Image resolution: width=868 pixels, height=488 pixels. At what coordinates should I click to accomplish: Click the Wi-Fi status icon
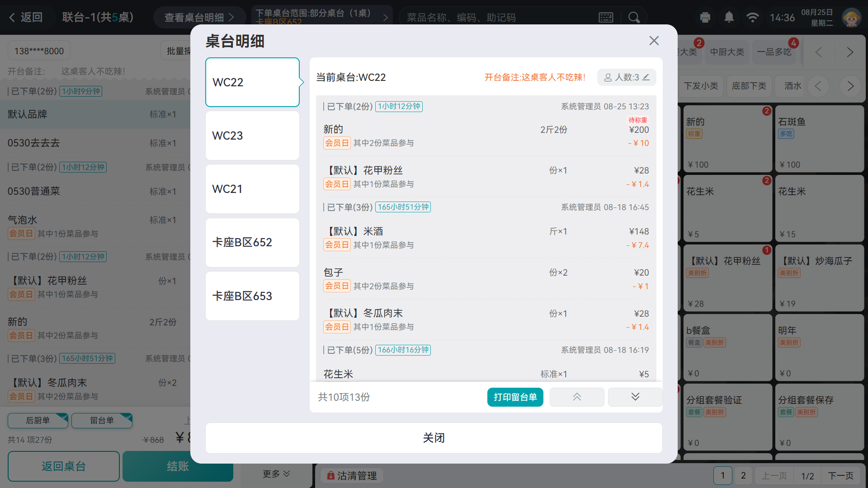pos(752,17)
